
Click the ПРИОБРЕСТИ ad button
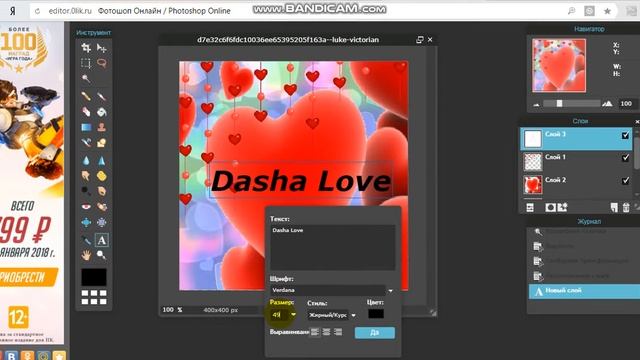(x=28, y=278)
